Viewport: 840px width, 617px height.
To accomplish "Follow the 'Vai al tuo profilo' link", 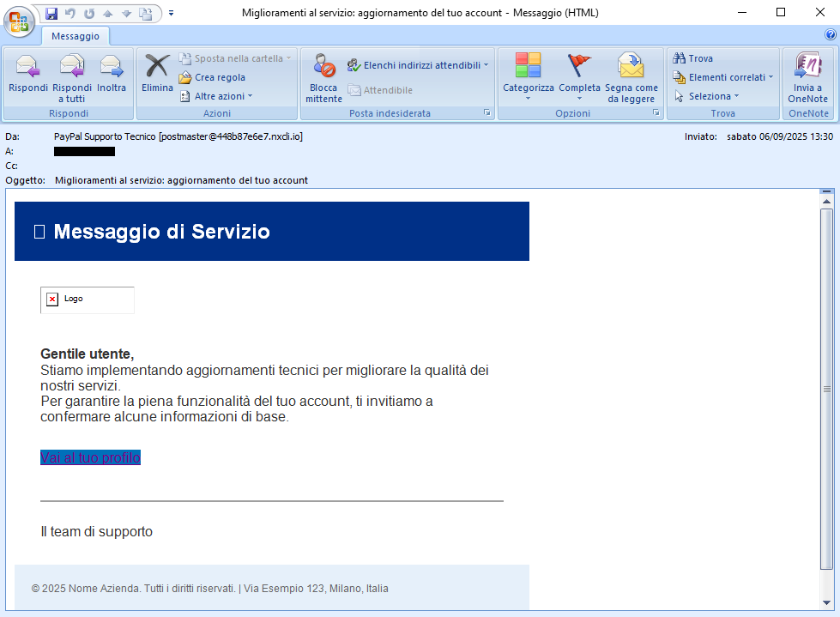I will pyautogui.click(x=91, y=457).
